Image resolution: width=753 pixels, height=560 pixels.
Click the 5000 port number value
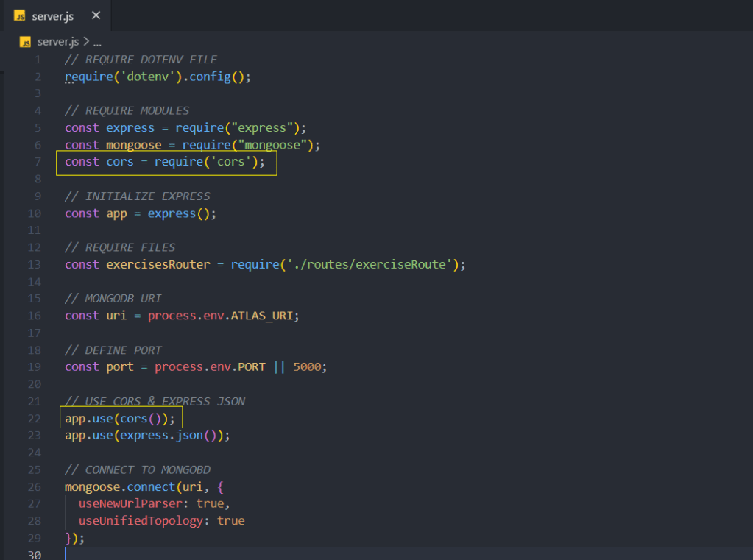pos(307,366)
